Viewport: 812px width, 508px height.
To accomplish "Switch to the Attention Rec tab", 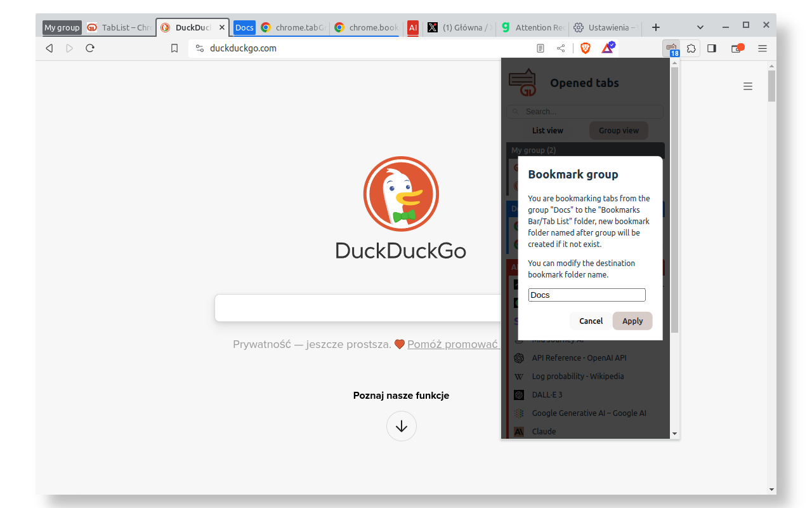I will (532, 27).
